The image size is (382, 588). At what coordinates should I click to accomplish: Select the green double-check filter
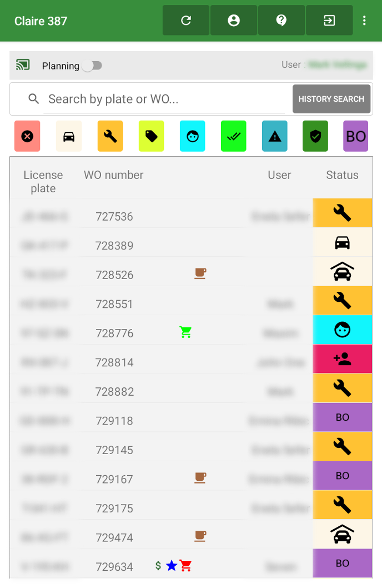pyautogui.click(x=234, y=136)
